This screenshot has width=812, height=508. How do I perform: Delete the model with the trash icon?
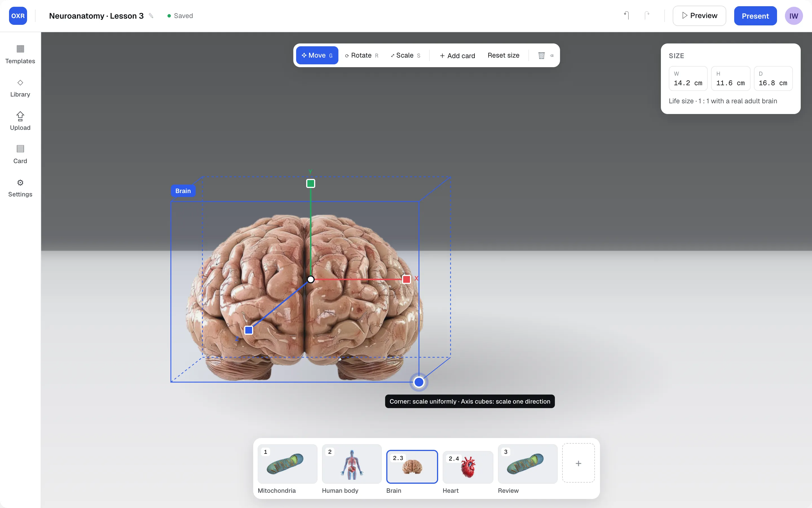click(x=541, y=55)
